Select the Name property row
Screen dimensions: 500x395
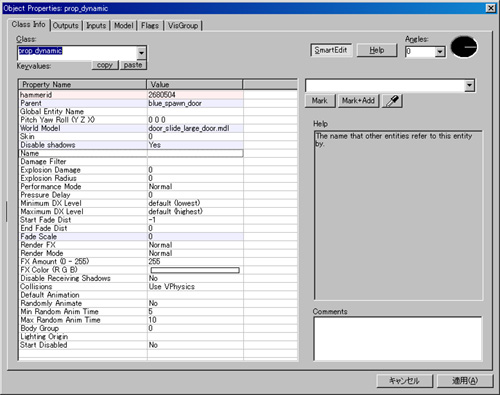[x=131, y=153]
